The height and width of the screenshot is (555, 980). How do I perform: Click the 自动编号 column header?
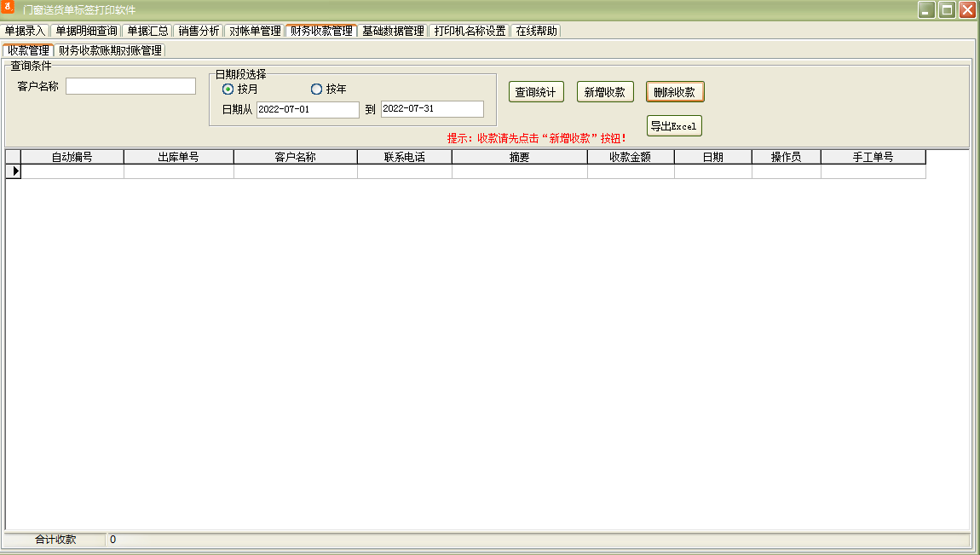[x=72, y=157]
